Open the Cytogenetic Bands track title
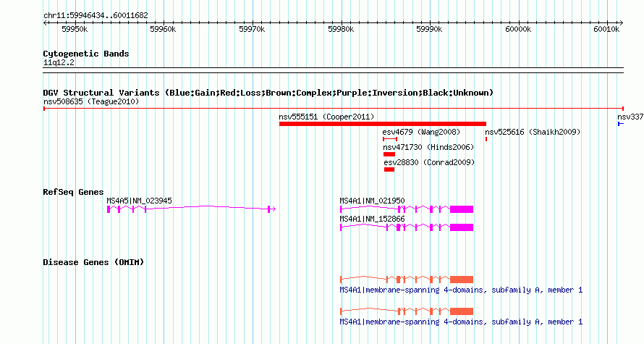 (86, 54)
